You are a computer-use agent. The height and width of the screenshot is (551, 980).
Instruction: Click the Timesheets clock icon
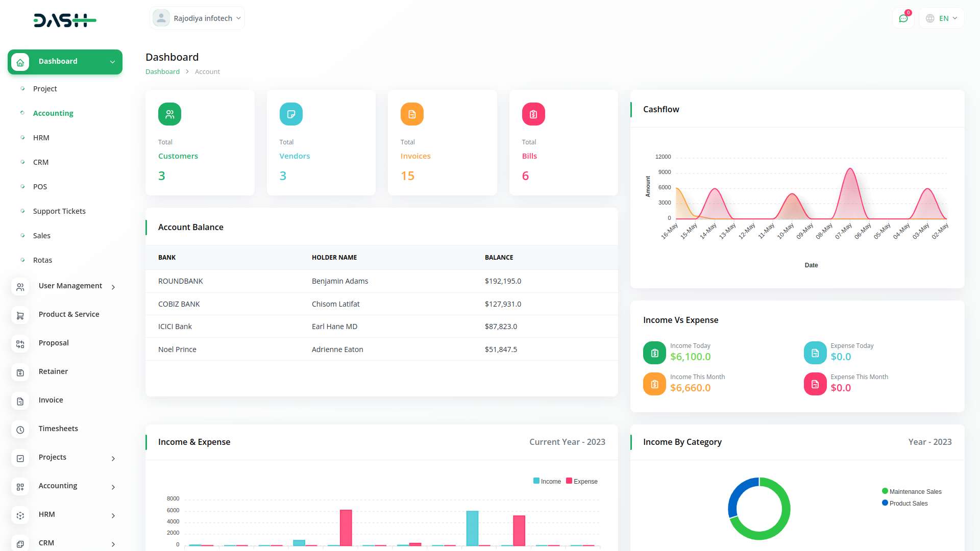coord(20,430)
